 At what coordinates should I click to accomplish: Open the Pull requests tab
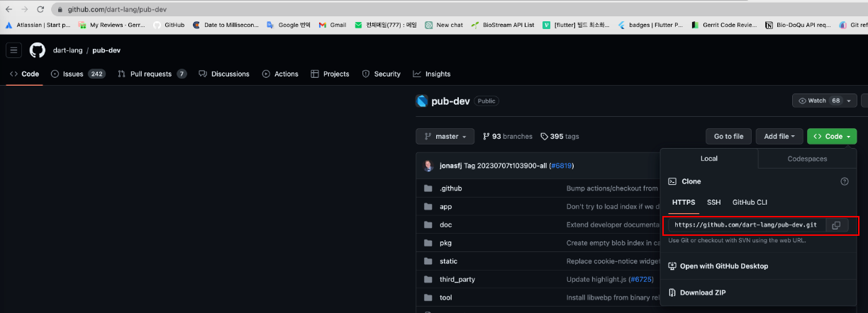tap(152, 74)
